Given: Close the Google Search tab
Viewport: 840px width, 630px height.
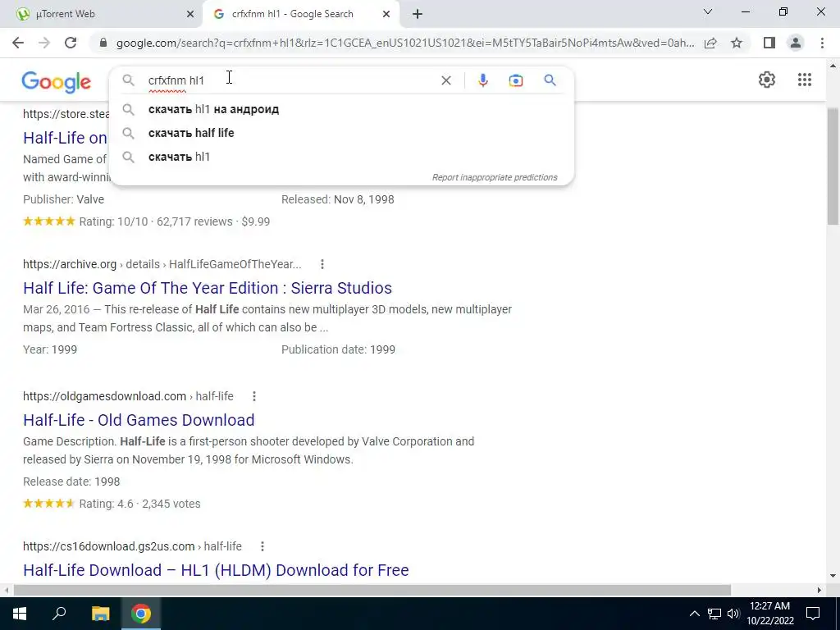Looking at the screenshot, I should point(386,15).
